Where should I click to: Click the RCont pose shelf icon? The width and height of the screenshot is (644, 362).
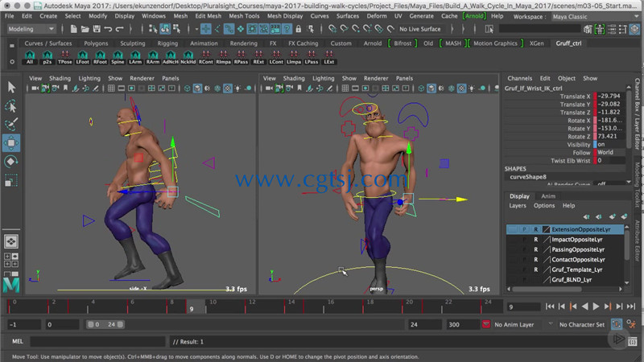pos(206,57)
